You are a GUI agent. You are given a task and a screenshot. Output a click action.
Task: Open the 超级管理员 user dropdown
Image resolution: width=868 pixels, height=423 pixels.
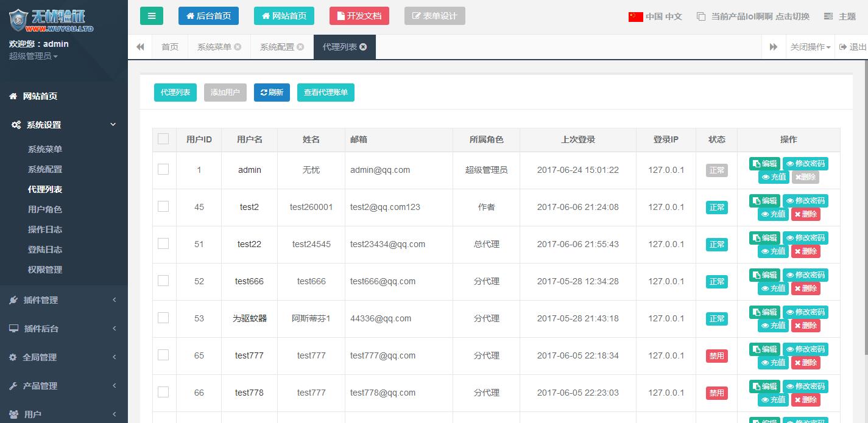[x=34, y=56]
